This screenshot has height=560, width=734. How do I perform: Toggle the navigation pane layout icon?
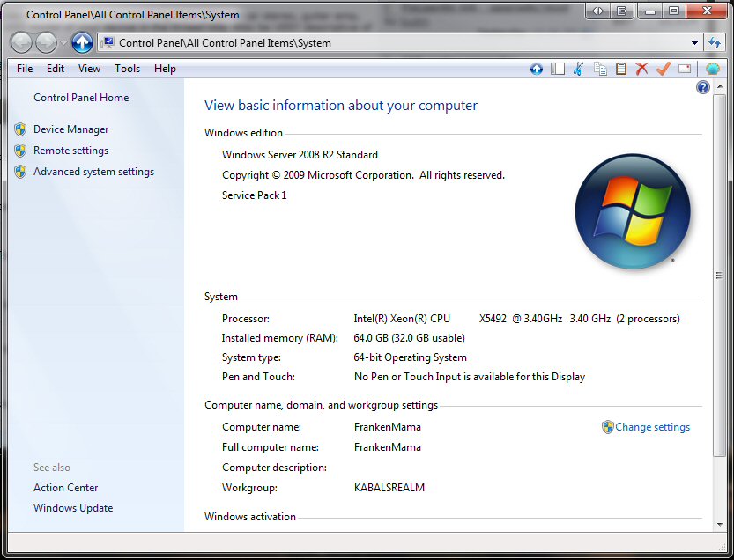[558, 69]
